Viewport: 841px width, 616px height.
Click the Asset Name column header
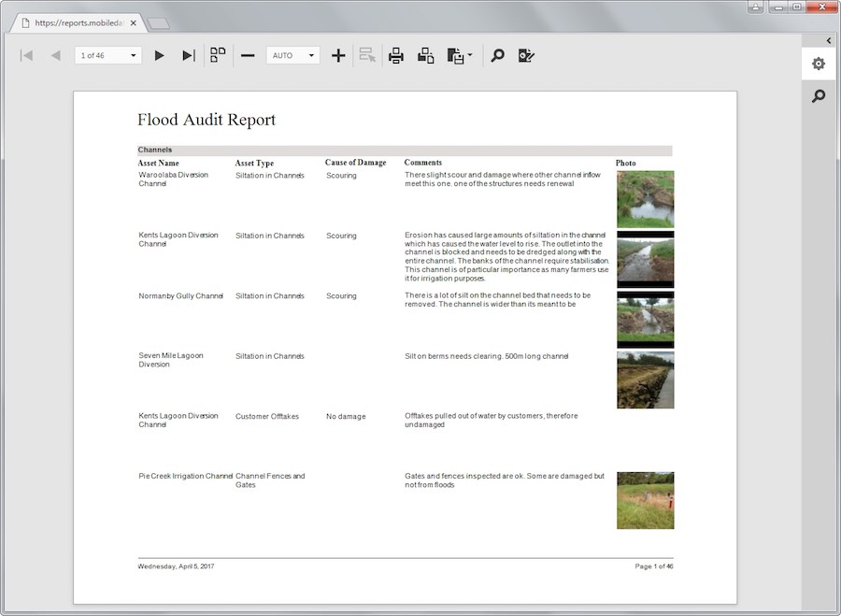click(158, 164)
